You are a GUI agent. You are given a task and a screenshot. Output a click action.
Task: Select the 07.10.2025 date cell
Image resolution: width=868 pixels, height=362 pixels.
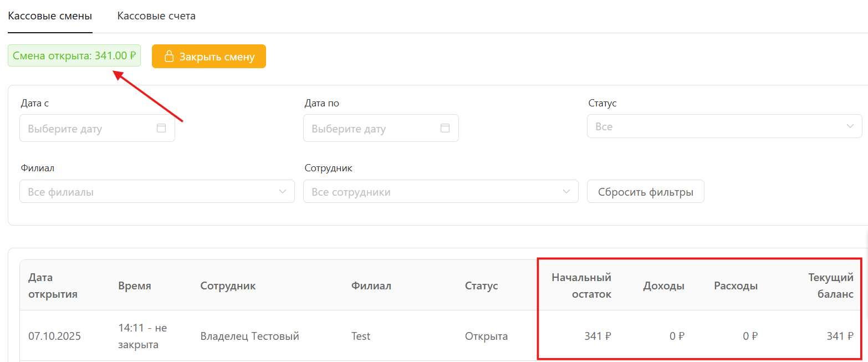pos(55,336)
